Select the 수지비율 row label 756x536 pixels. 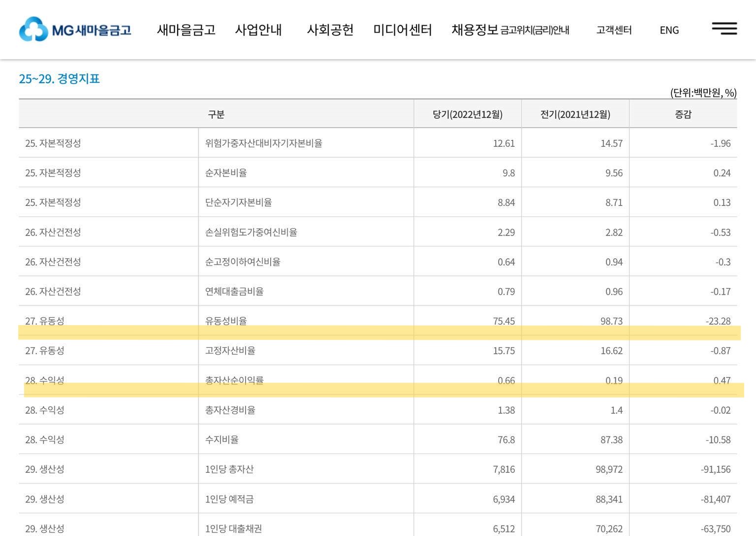click(222, 440)
